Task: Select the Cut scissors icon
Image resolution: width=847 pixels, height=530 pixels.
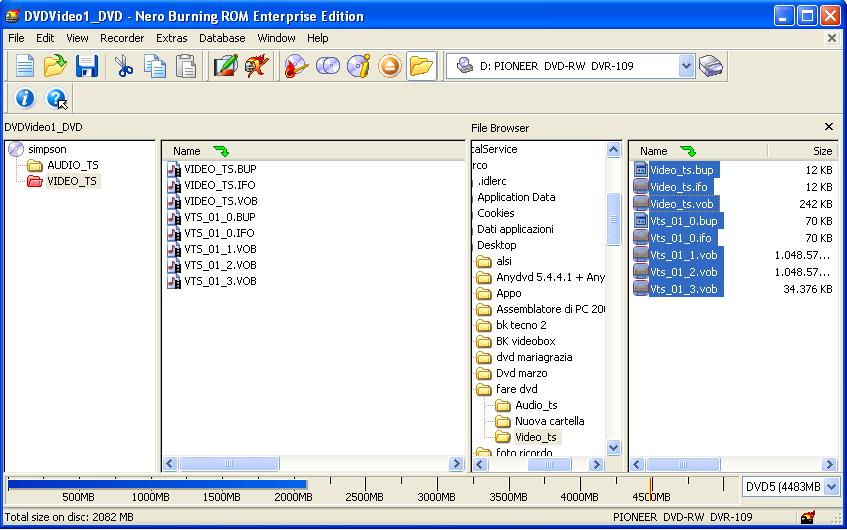Action: (124, 66)
